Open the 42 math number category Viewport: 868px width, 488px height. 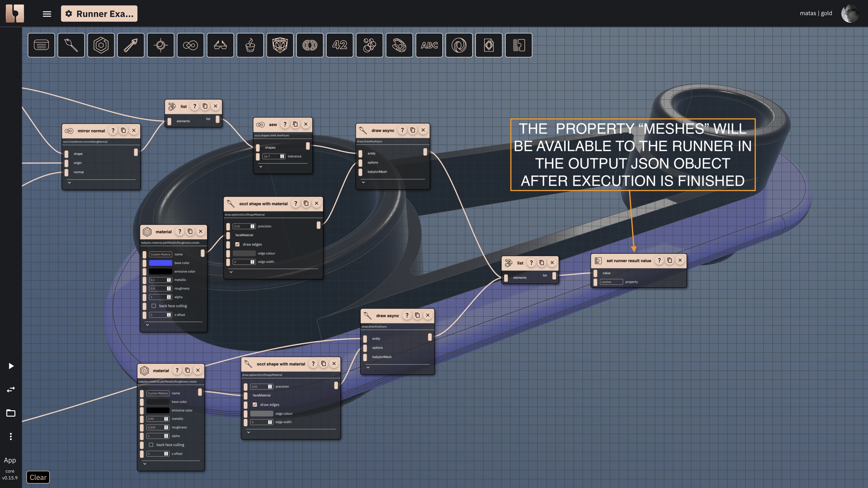[x=340, y=45]
